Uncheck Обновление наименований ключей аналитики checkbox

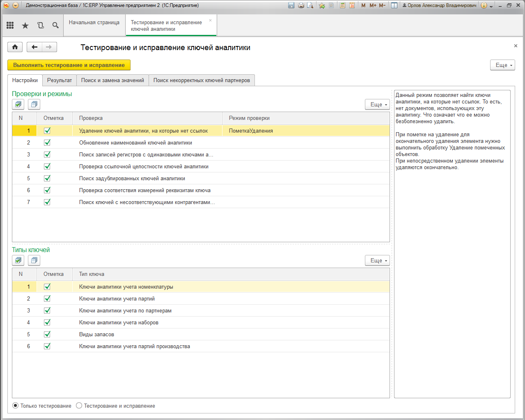pos(47,142)
